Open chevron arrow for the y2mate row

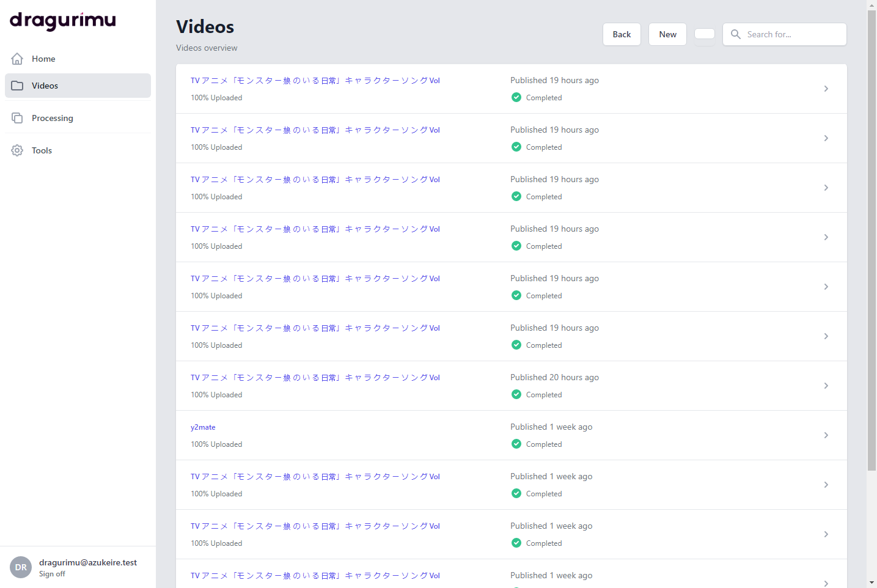(826, 435)
